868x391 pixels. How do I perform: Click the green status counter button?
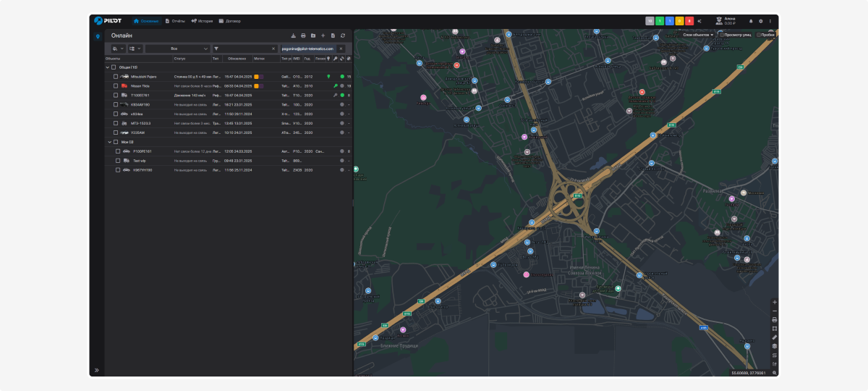660,21
